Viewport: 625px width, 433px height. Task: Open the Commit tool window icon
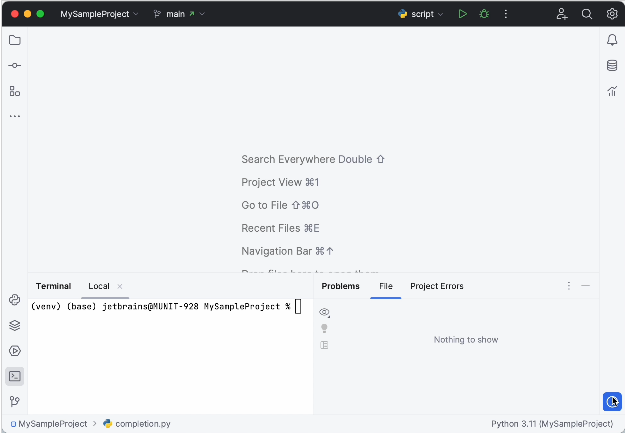(15, 65)
